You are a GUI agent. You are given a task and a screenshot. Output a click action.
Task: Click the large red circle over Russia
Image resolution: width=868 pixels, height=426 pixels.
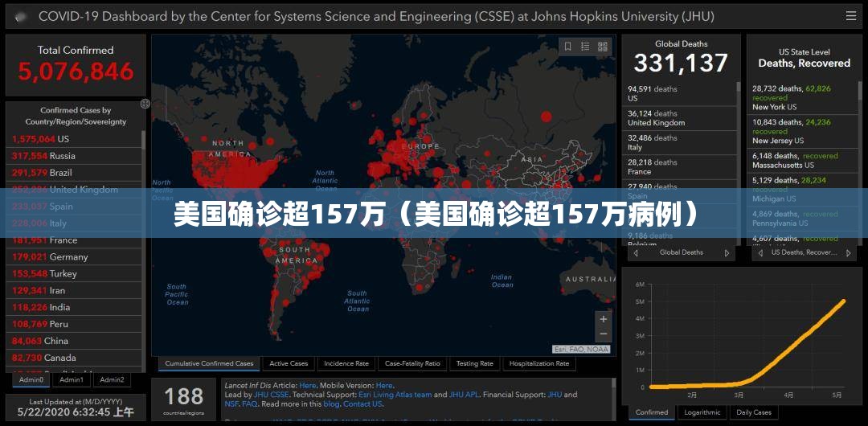pyautogui.click(x=547, y=117)
